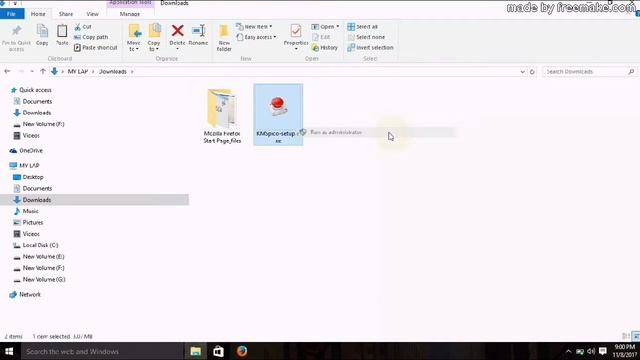
Task: Open File Explorer from taskbar
Action: (196, 351)
